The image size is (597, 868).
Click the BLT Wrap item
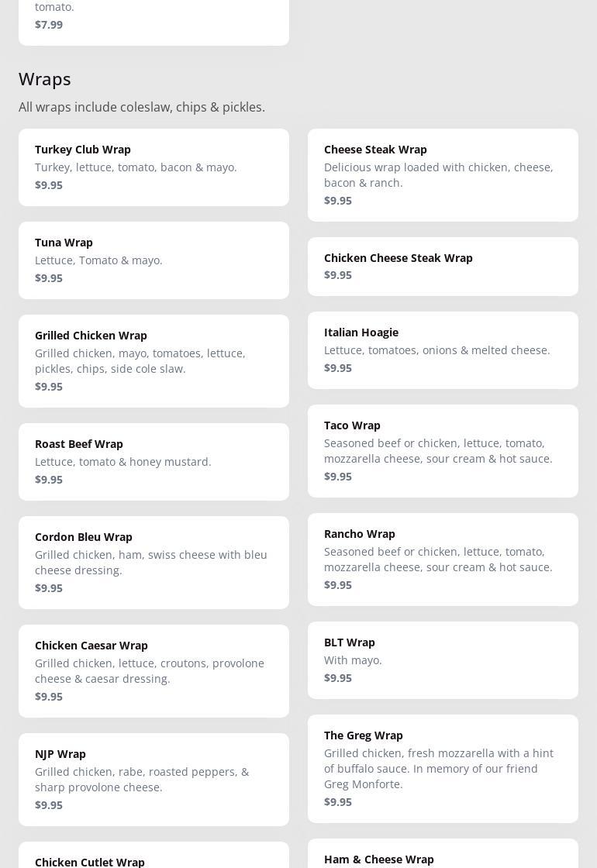pos(443,660)
